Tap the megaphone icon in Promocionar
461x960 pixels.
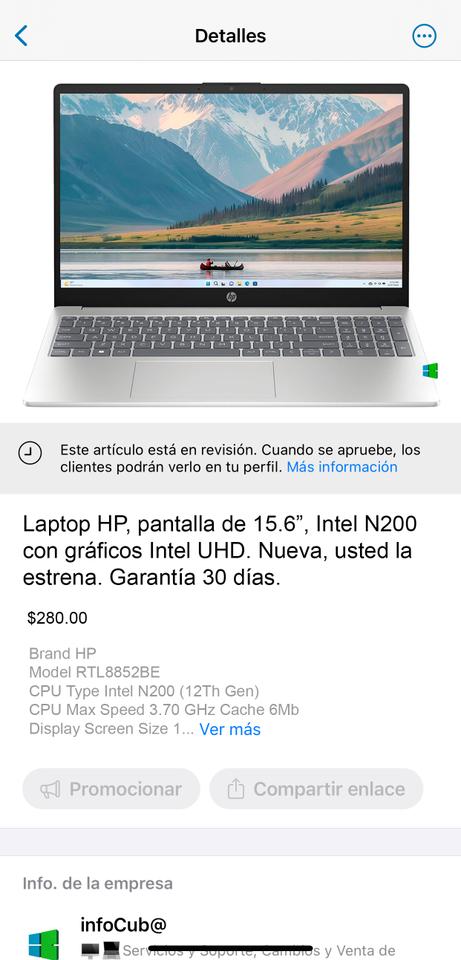pos(50,789)
